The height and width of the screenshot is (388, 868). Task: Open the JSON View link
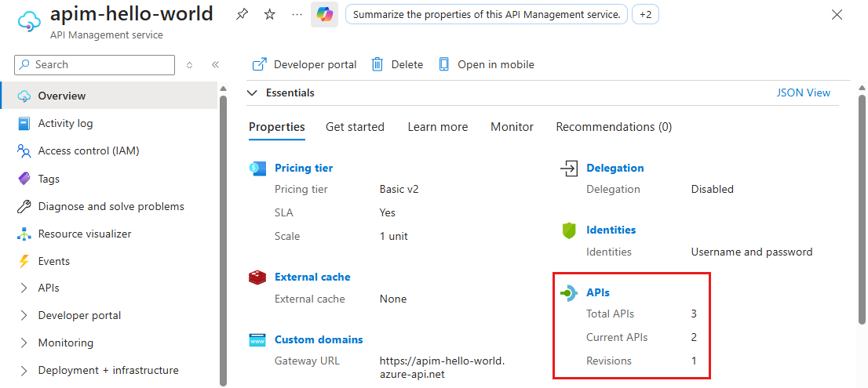pyautogui.click(x=804, y=92)
